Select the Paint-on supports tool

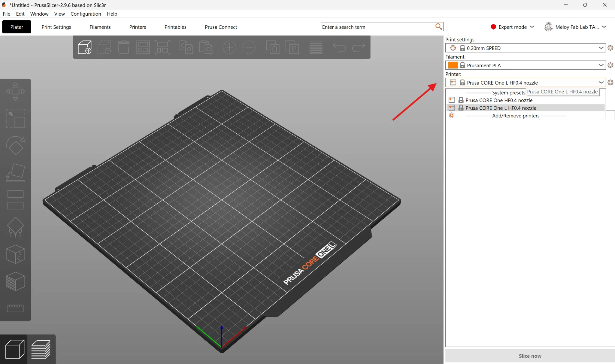[15, 227]
